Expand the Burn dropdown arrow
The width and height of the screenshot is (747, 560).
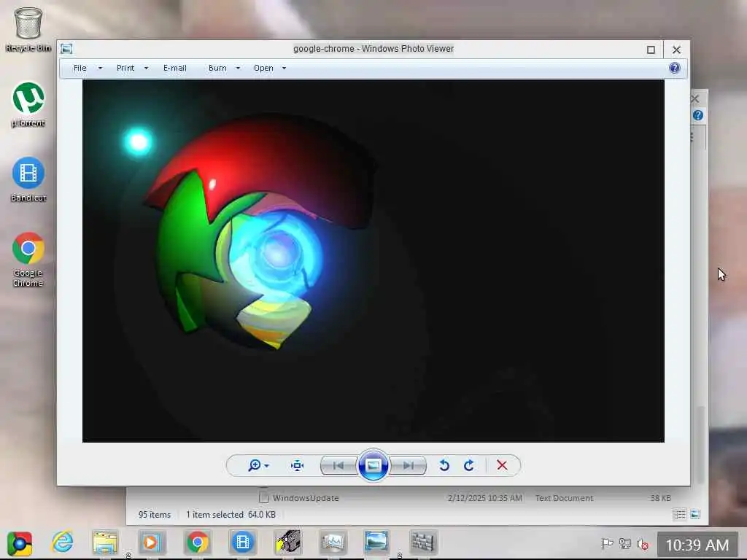pos(238,68)
